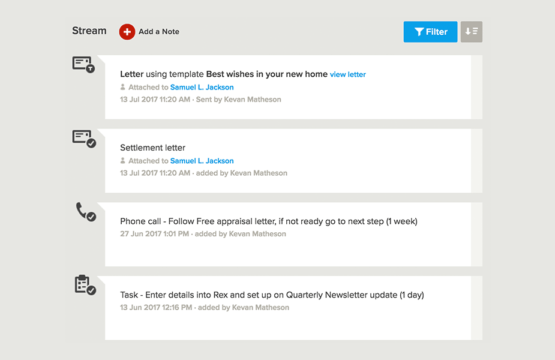Click the phone call stream icon
The width and height of the screenshot is (555, 360).
(x=85, y=212)
